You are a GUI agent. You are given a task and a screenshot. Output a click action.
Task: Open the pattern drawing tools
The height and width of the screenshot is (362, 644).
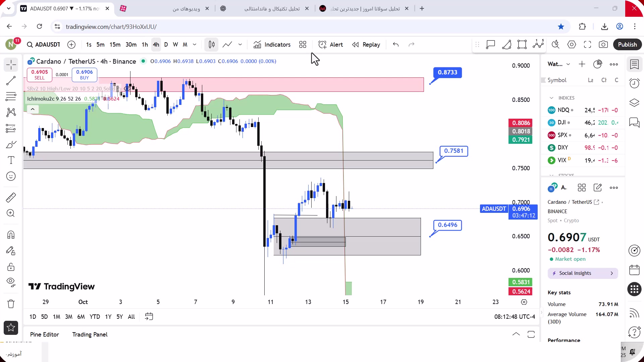tap(11, 112)
